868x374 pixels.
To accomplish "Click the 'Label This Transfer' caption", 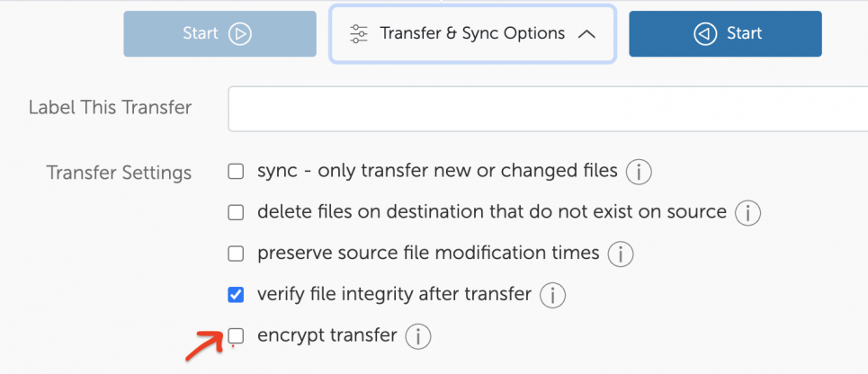I will [110, 108].
